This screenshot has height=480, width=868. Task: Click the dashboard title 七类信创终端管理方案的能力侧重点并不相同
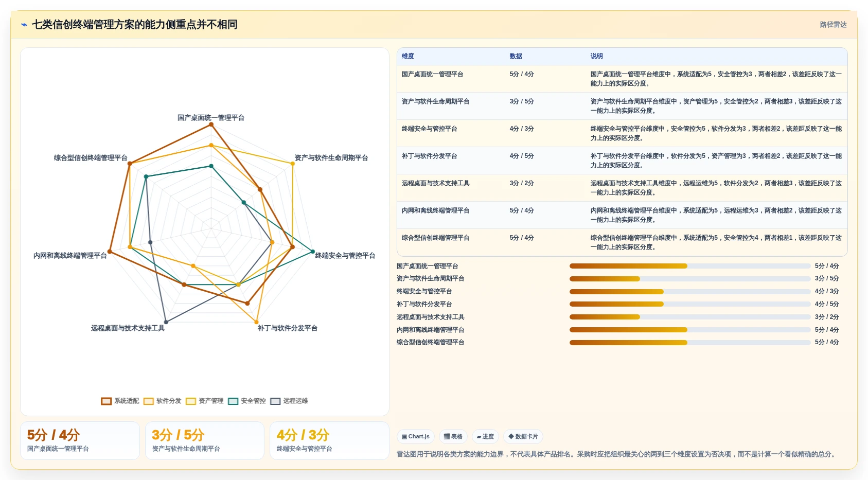pos(135,25)
